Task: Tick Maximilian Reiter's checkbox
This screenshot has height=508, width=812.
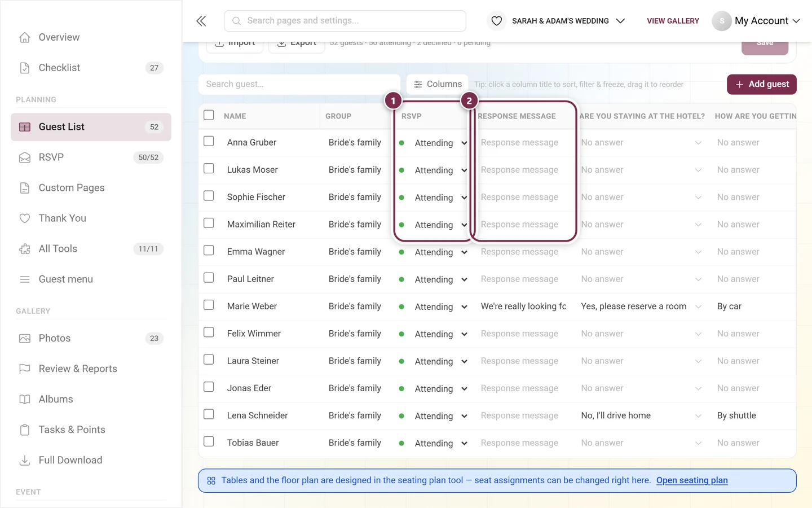Action: coord(209,223)
